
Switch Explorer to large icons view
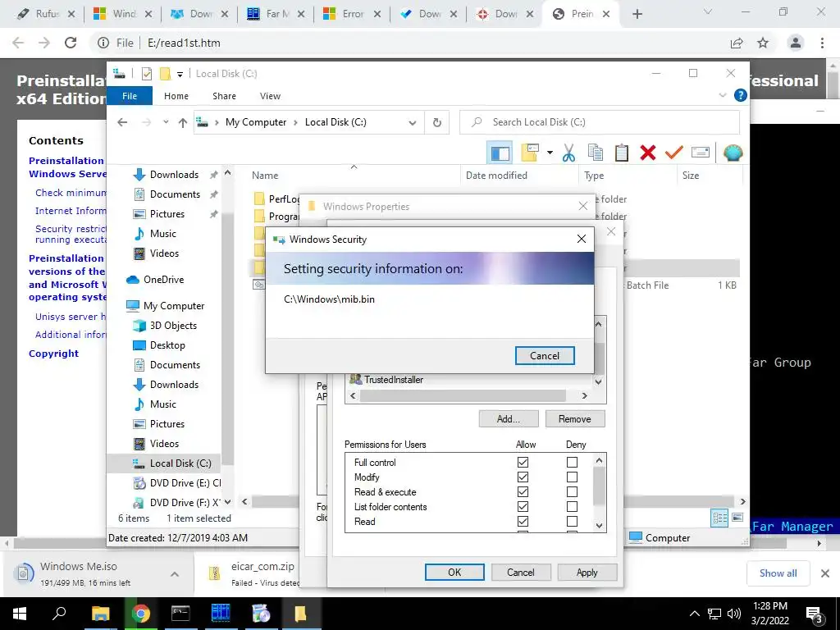[x=737, y=518]
